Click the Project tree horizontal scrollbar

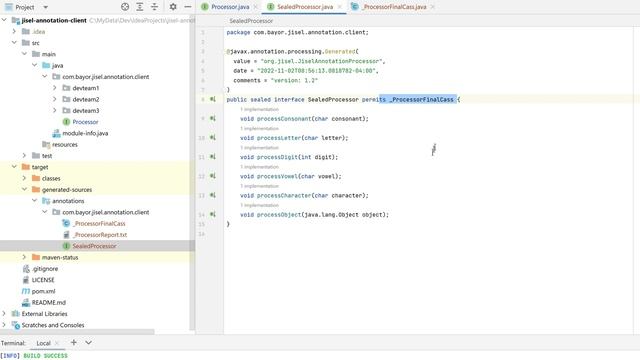77,332
